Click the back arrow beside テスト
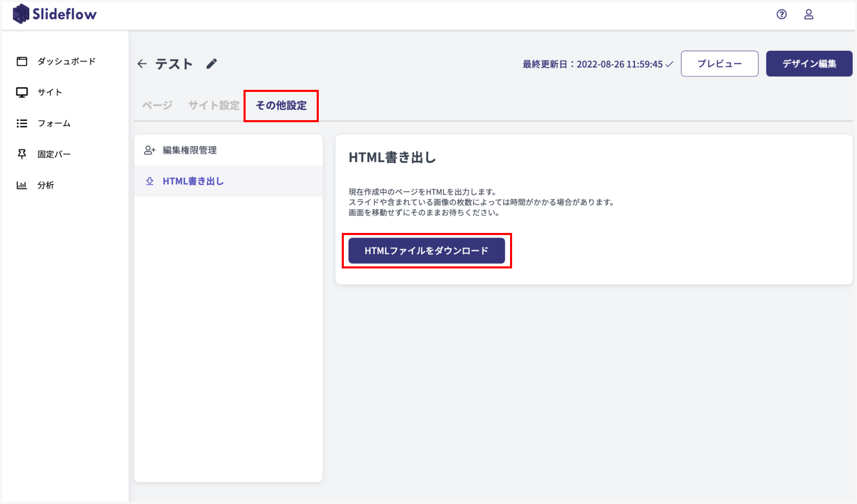Viewport: 857px width, 504px height. click(x=142, y=64)
